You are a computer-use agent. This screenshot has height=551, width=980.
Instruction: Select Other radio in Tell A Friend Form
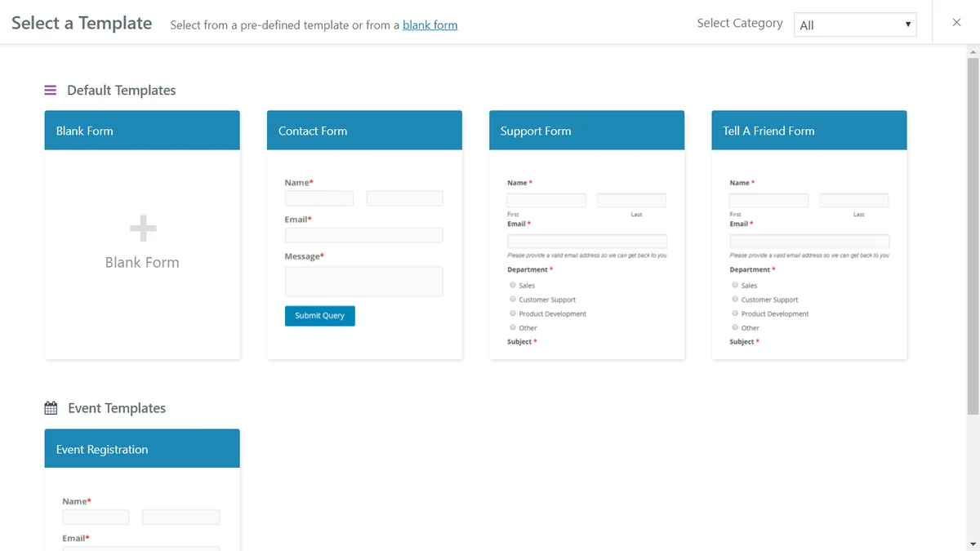click(735, 327)
